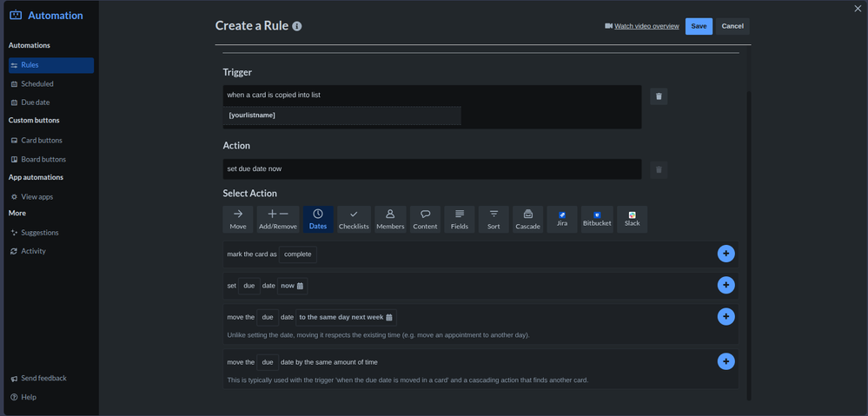Open the Checklists action category
Image resolution: width=868 pixels, height=416 pixels.
[x=354, y=219]
